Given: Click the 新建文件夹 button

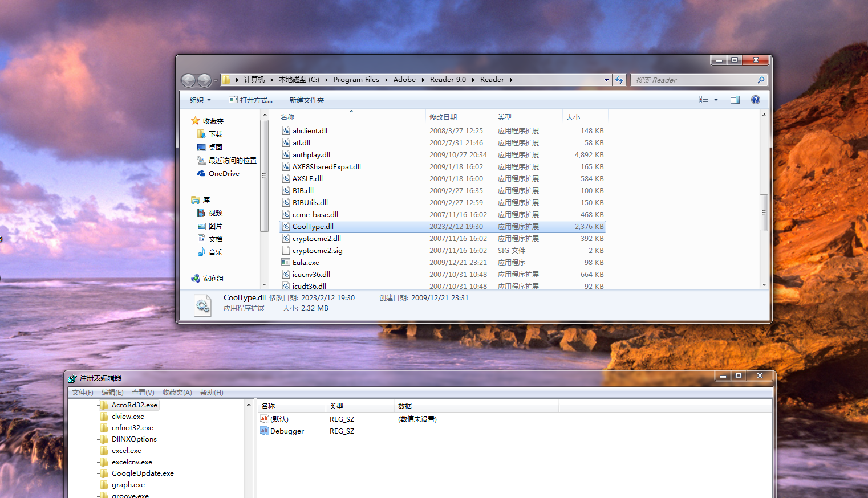Looking at the screenshot, I should (x=306, y=100).
